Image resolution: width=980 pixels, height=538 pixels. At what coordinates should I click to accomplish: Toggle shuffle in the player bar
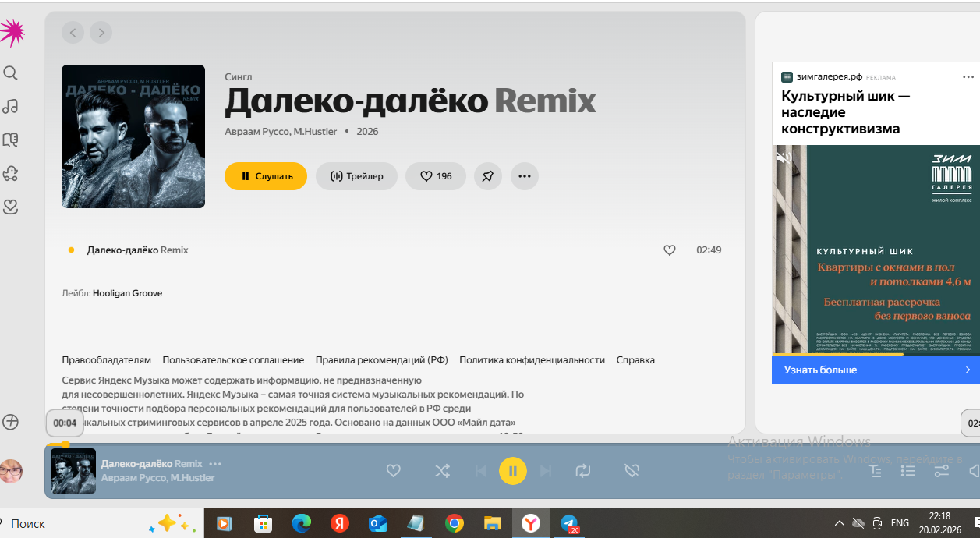tap(442, 471)
